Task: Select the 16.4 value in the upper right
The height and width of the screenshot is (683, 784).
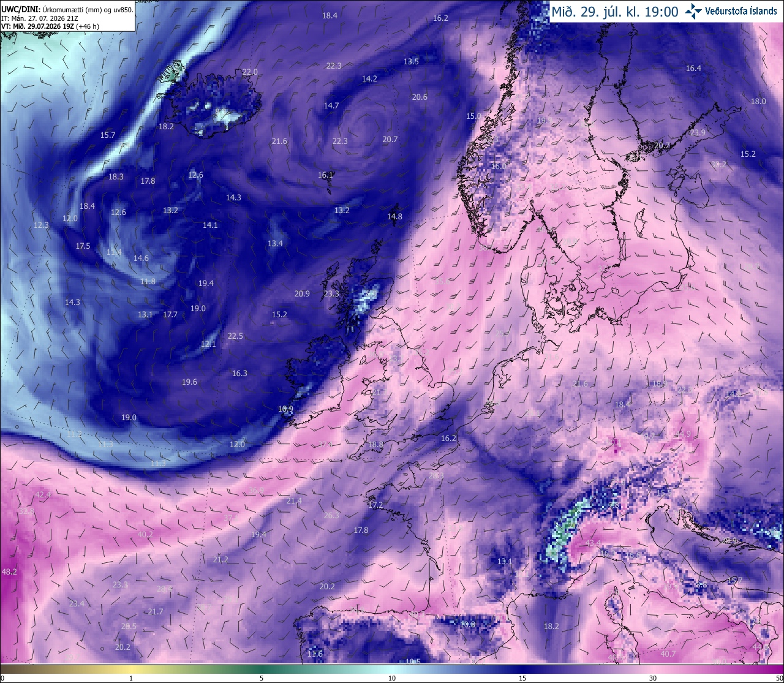Action: click(x=693, y=68)
